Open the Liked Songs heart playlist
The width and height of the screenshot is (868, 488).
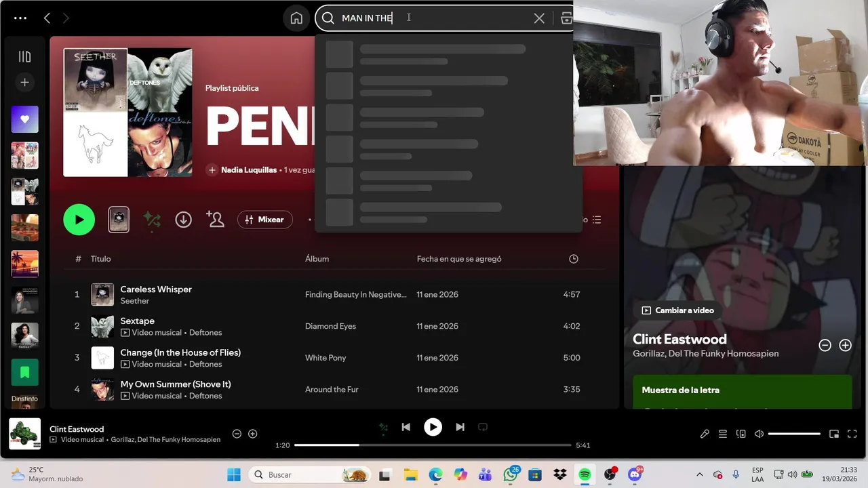pos(24,119)
